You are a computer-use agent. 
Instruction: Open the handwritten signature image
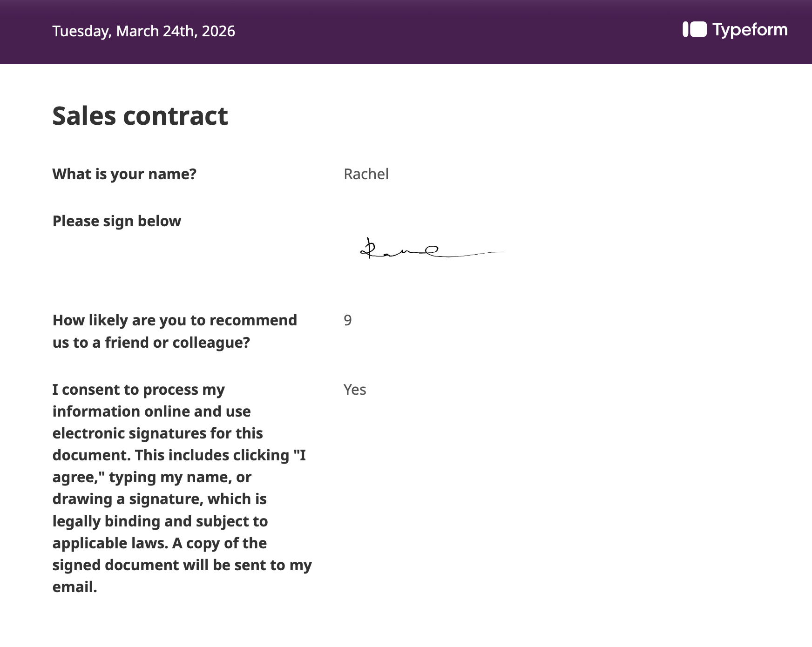[x=431, y=249]
